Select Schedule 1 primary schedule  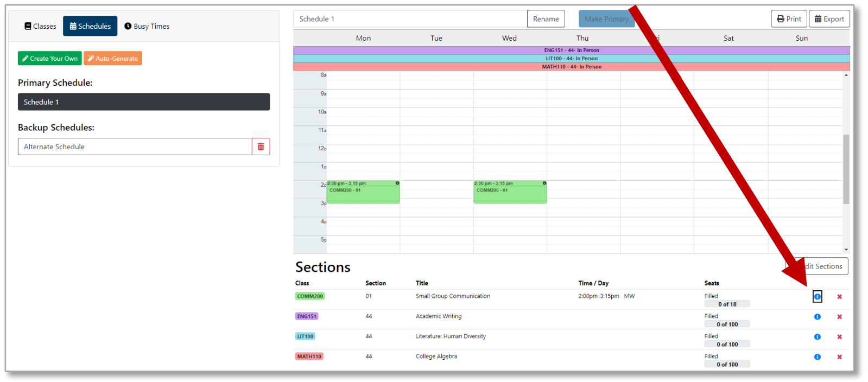click(143, 102)
